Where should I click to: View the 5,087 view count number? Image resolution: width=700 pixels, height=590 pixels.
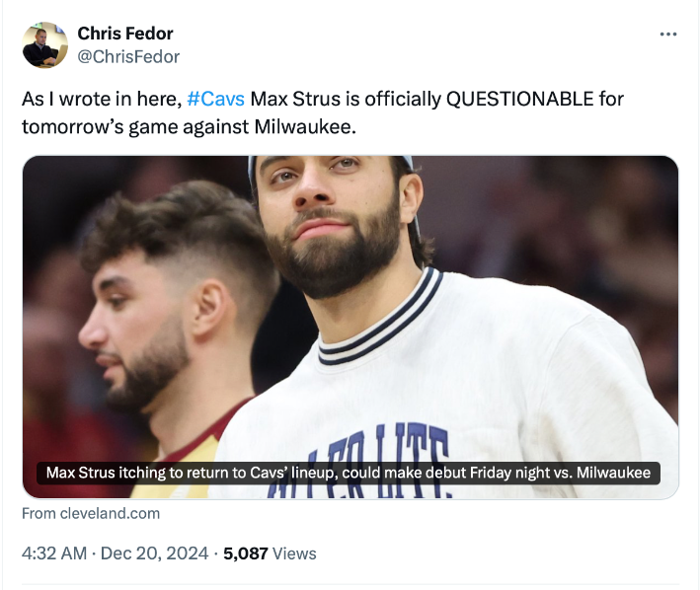(x=246, y=553)
